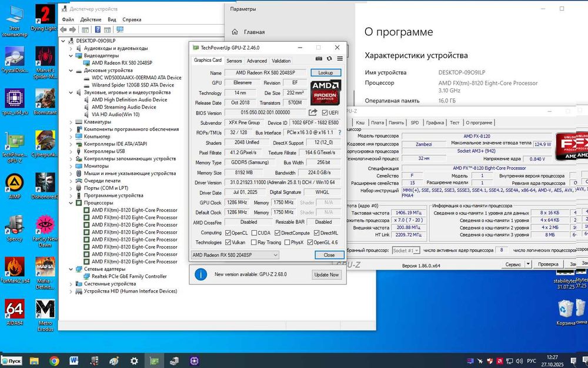The width and height of the screenshot is (588, 368).
Task: Click the GPU-Z Close button
Action: coord(329,255)
